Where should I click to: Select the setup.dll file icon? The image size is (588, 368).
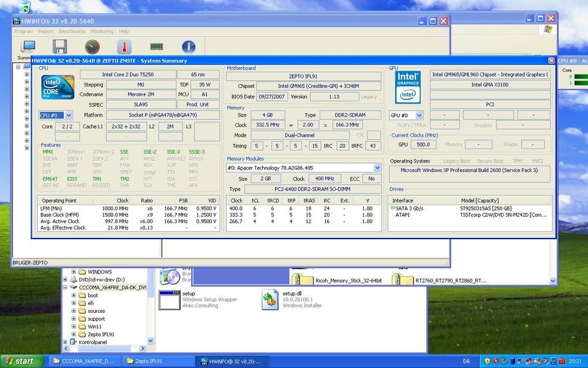[x=270, y=300]
